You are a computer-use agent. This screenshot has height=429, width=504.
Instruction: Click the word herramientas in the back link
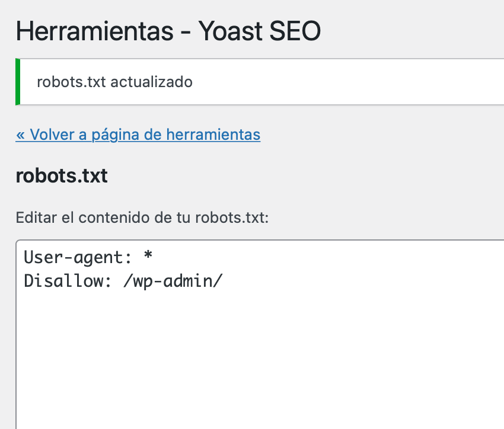tap(213, 135)
